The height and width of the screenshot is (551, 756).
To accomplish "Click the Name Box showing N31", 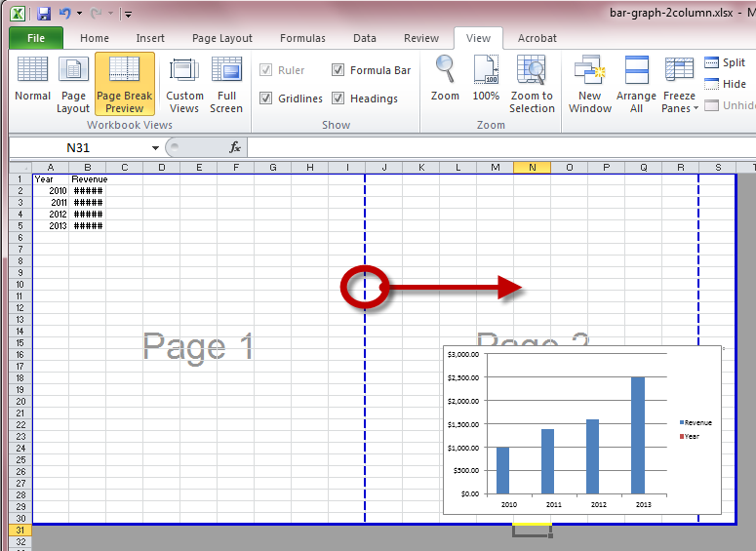I will 79,147.
